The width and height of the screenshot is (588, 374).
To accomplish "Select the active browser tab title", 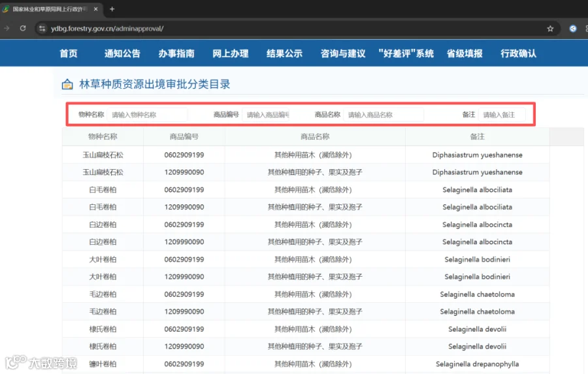I will 50,9.
